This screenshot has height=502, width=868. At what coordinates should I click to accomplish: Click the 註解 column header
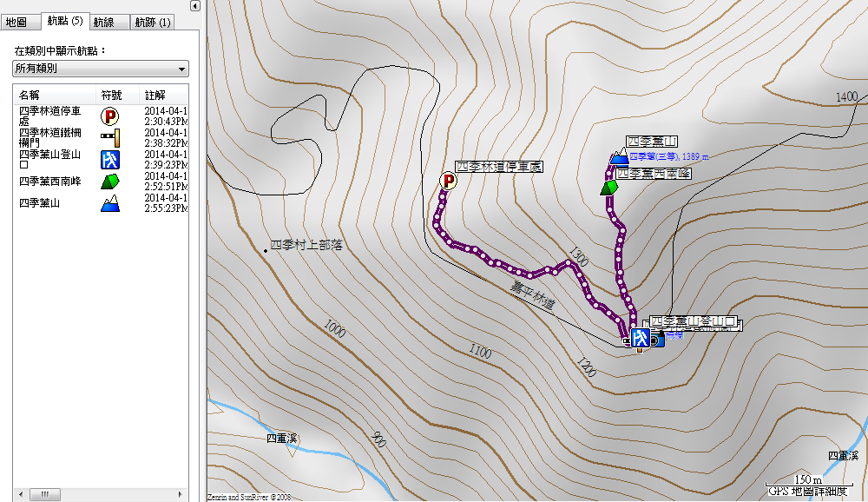point(156,95)
